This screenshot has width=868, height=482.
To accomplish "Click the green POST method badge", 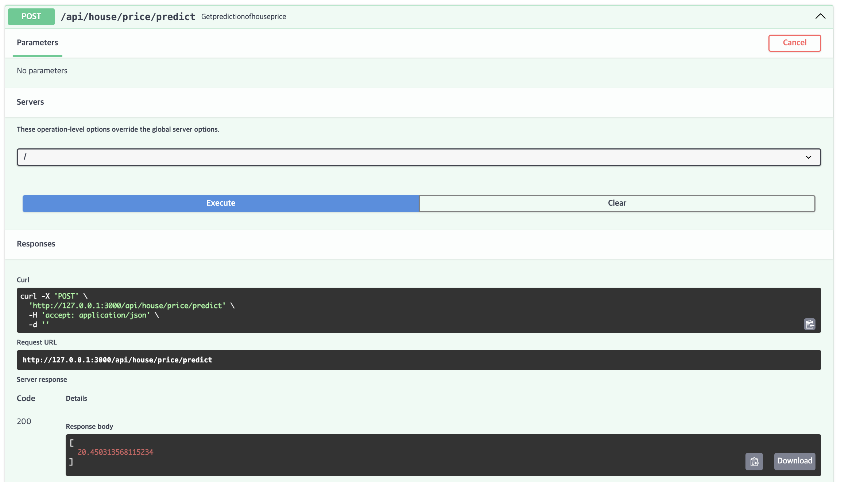I will [x=31, y=16].
